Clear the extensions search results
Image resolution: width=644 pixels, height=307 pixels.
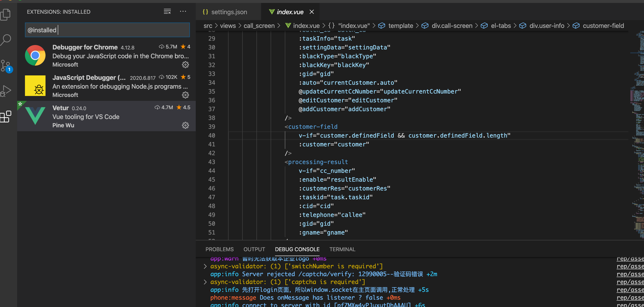coord(167,11)
